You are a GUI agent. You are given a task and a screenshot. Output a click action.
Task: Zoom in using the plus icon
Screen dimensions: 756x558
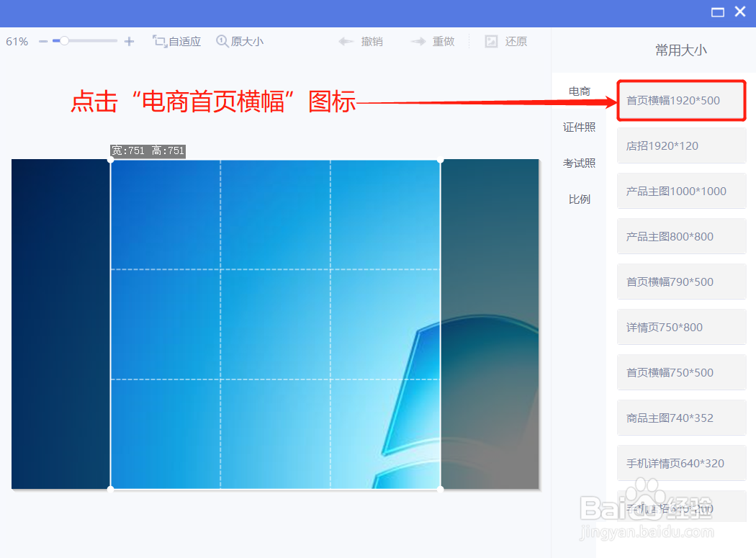[x=130, y=41]
